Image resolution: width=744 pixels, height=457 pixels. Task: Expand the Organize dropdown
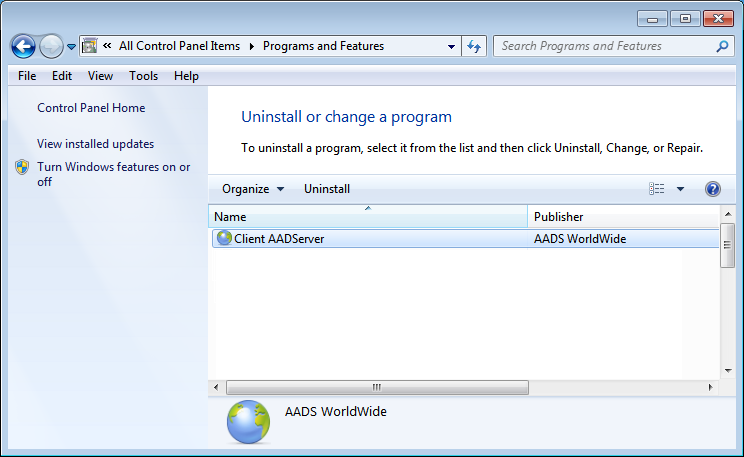(x=253, y=189)
